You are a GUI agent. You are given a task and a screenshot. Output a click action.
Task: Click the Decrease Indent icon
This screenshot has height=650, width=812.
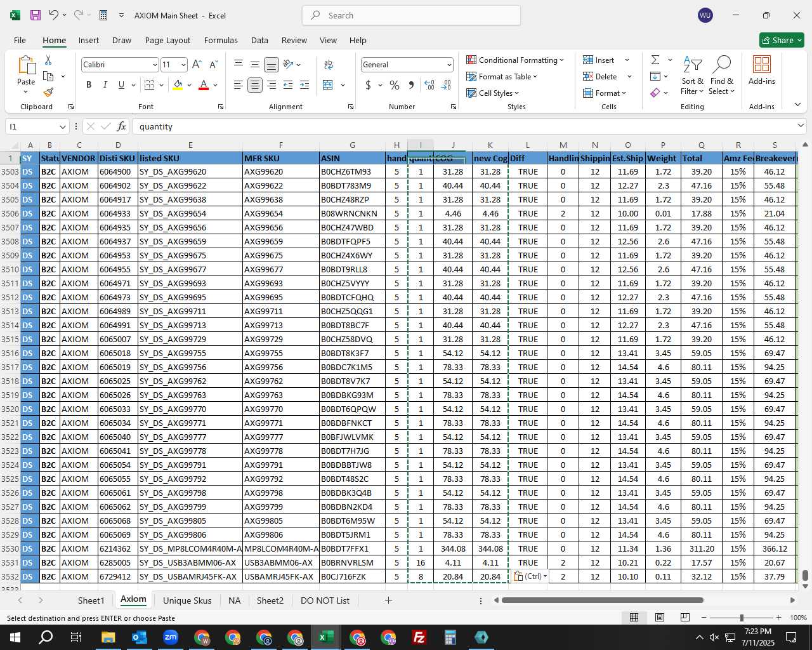pos(288,85)
